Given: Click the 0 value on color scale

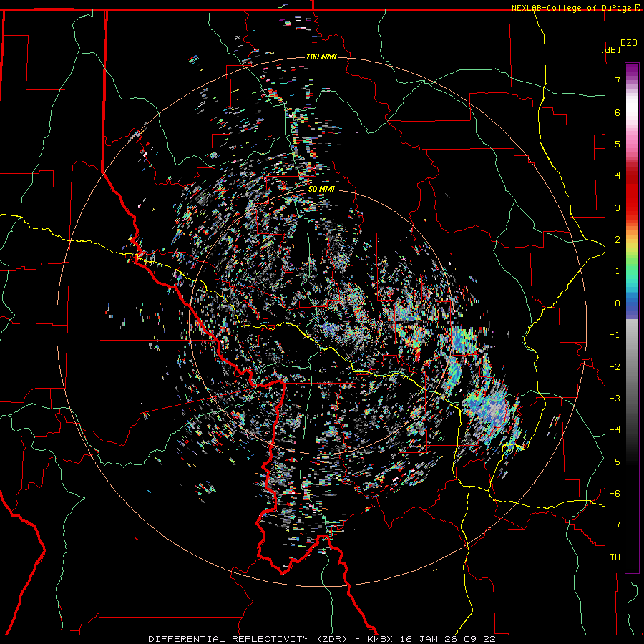Looking at the screenshot, I should pos(618,303).
